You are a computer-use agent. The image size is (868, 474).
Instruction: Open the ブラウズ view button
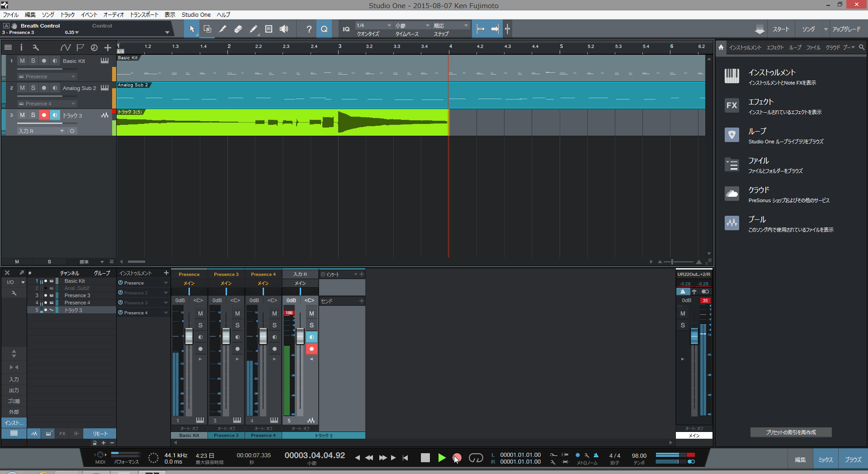853,460
